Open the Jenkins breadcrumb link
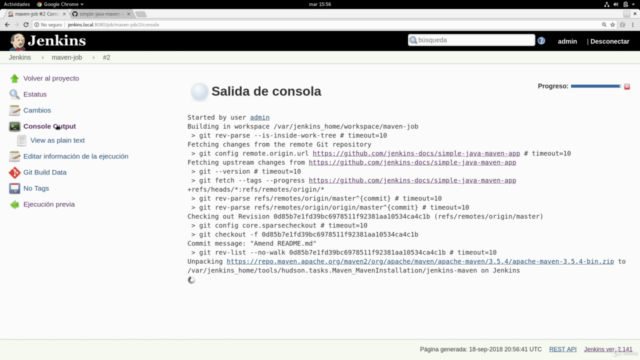The width and height of the screenshot is (640, 360). tap(20, 58)
